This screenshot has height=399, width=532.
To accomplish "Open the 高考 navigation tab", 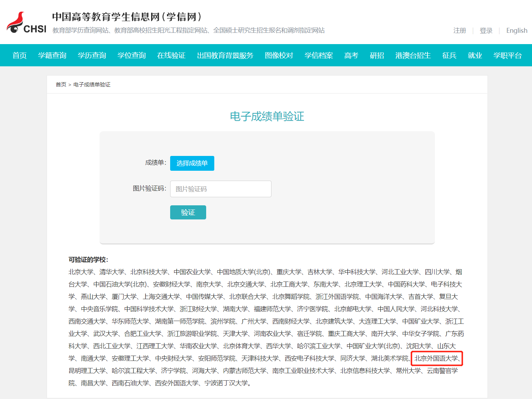I will [x=351, y=55].
